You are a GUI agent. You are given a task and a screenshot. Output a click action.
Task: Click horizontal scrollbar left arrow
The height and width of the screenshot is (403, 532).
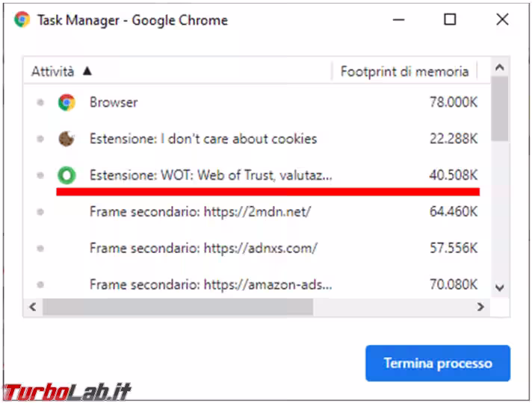[32, 307]
